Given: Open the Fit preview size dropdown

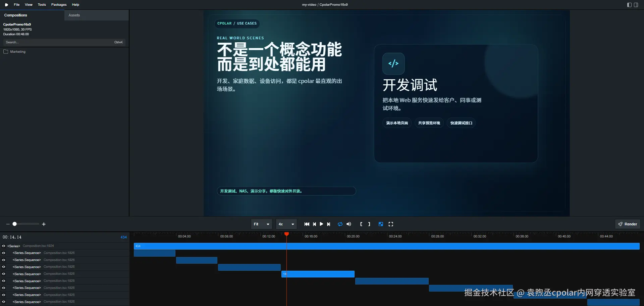Looking at the screenshot, I should tap(262, 224).
